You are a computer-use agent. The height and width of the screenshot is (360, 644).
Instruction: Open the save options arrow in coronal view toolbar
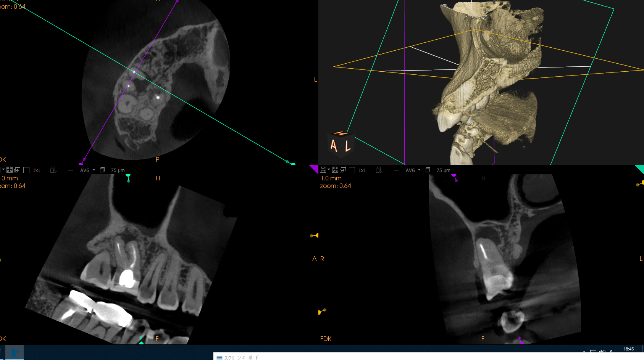pyautogui.click(x=329, y=170)
